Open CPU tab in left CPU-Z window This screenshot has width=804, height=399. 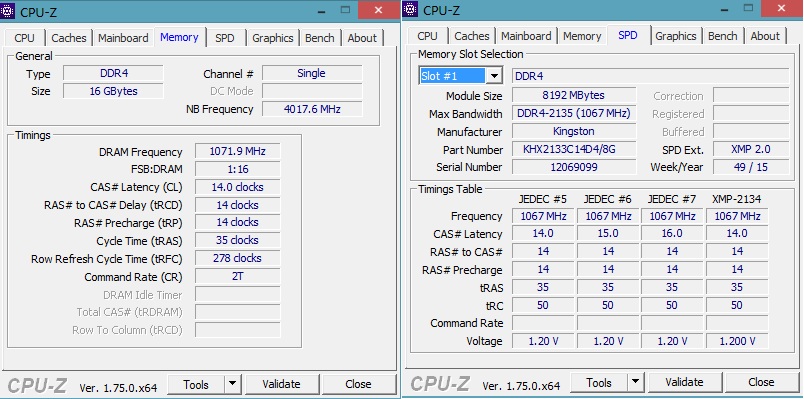tap(25, 38)
